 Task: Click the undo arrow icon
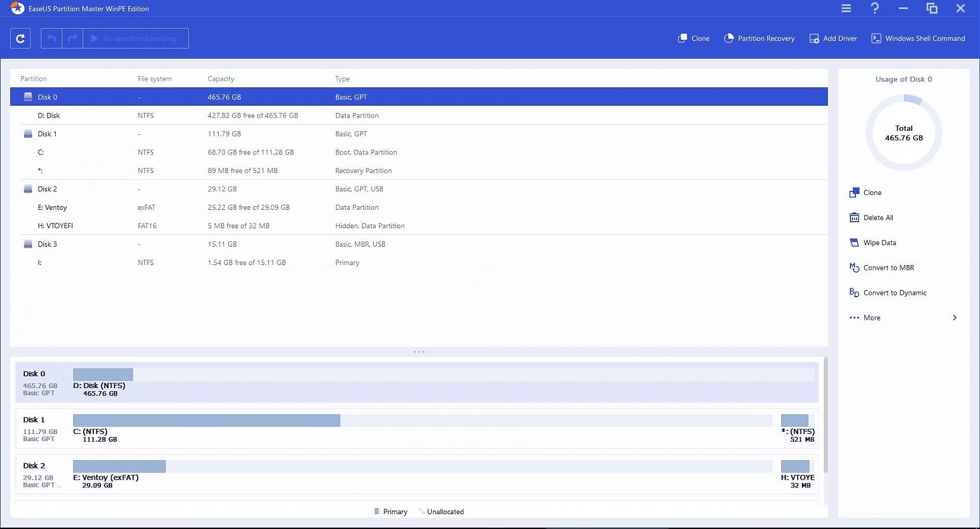52,39
